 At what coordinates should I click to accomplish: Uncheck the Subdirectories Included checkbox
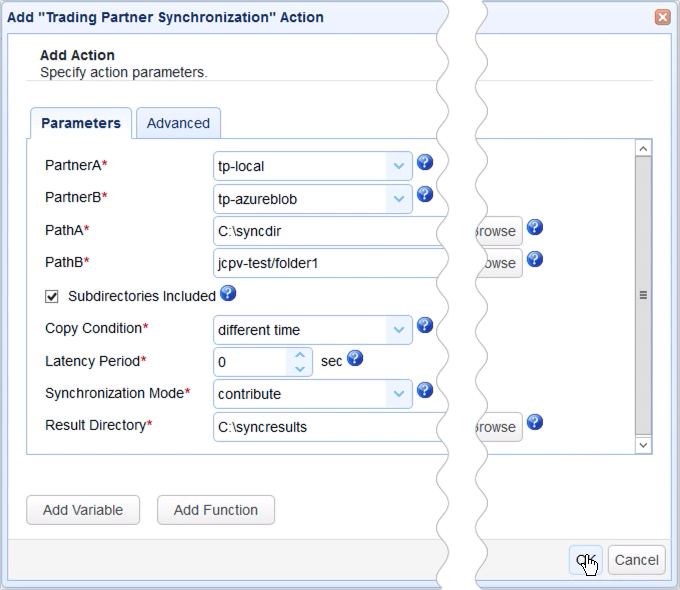click(x=52, y=296)
